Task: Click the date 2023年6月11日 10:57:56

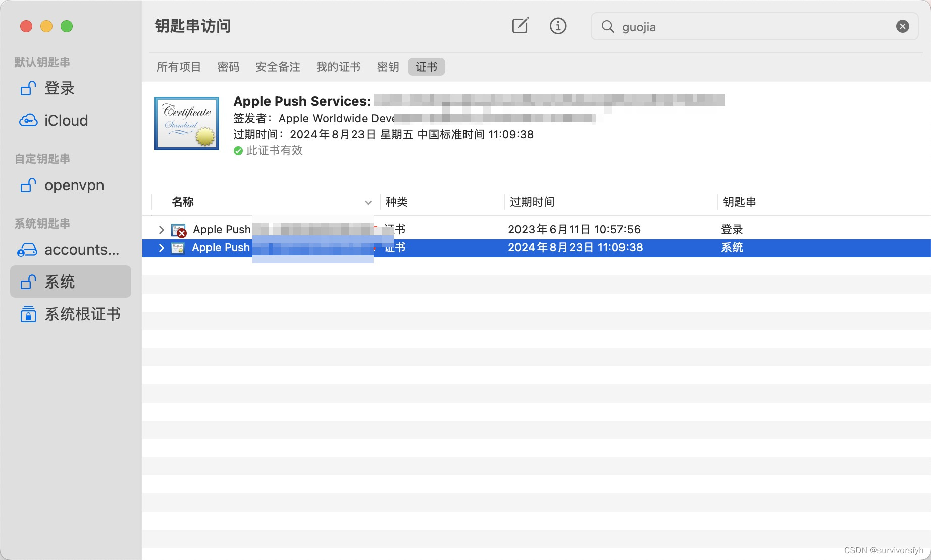Action: pyautogui.click(x=574, y=229)
